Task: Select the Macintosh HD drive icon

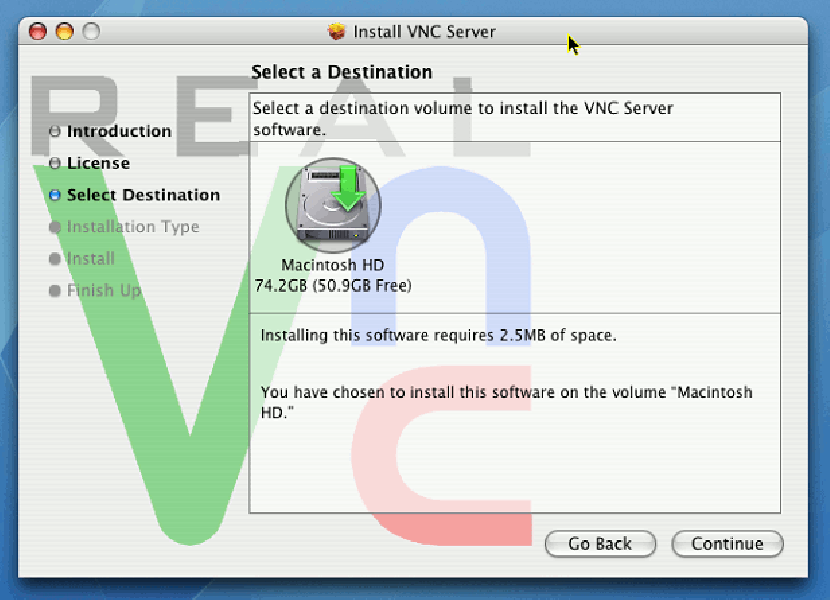Action: pyautogui.click(x=333, y=205)
